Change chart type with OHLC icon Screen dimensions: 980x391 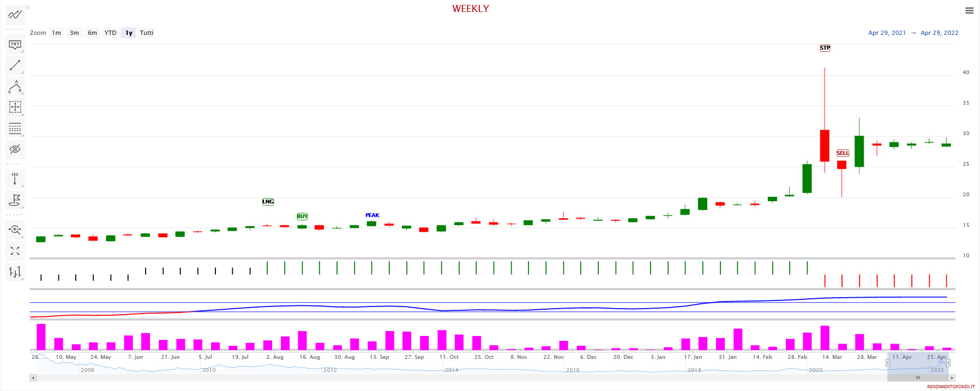coord(15,272)
